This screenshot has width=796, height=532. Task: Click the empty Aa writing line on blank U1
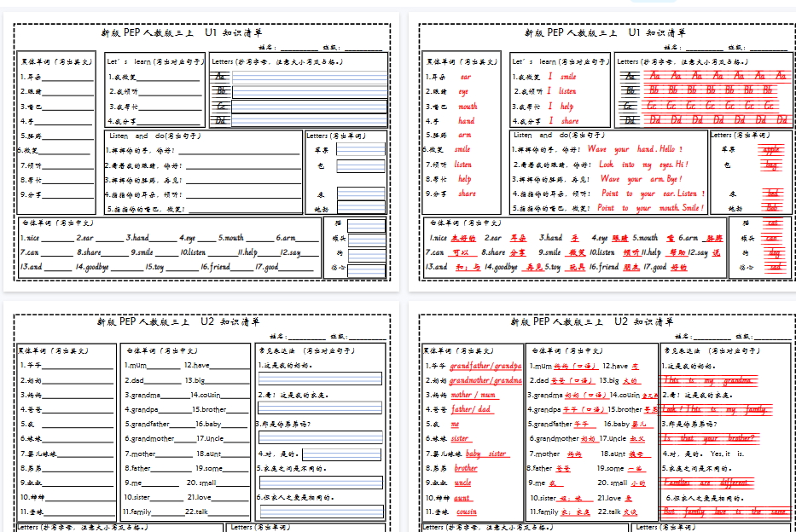pos(308,76)
